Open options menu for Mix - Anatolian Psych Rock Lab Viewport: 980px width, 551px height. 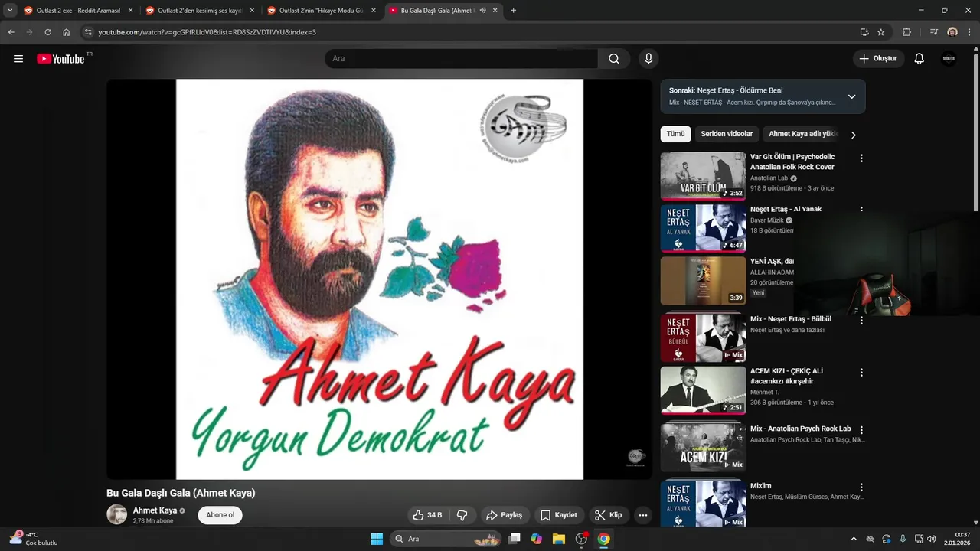coord(861,430)
